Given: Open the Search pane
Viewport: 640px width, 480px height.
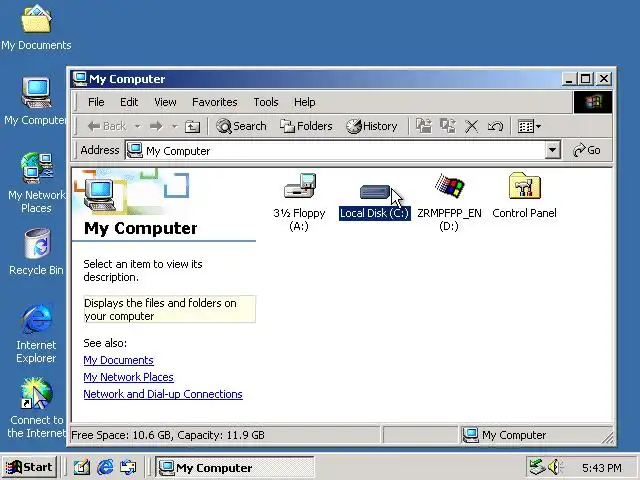Looking at the screenshot, I should pyautogui.click(x=241, y=126).
